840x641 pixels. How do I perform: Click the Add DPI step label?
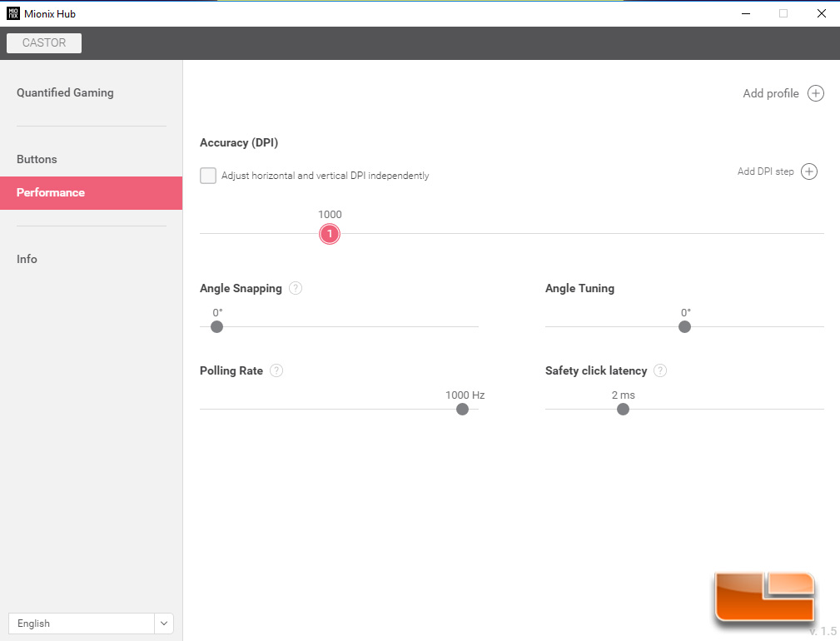click(x=766, y=171)
